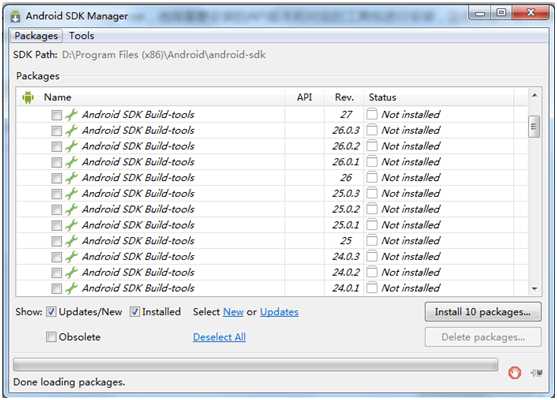Click the wrench icon for Build-tools revision 27
557x400 pixels.
(71, 115)
